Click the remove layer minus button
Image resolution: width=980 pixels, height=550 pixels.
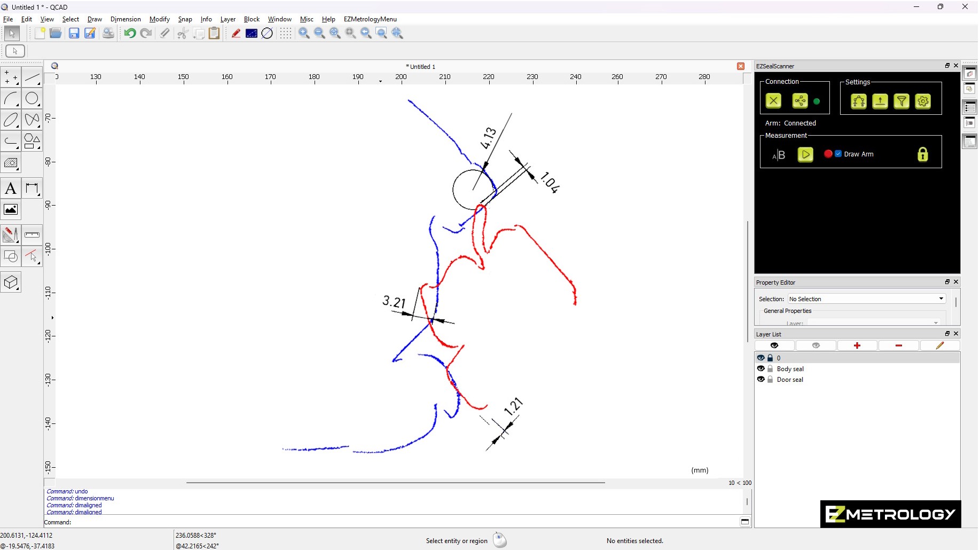[898, 346]
